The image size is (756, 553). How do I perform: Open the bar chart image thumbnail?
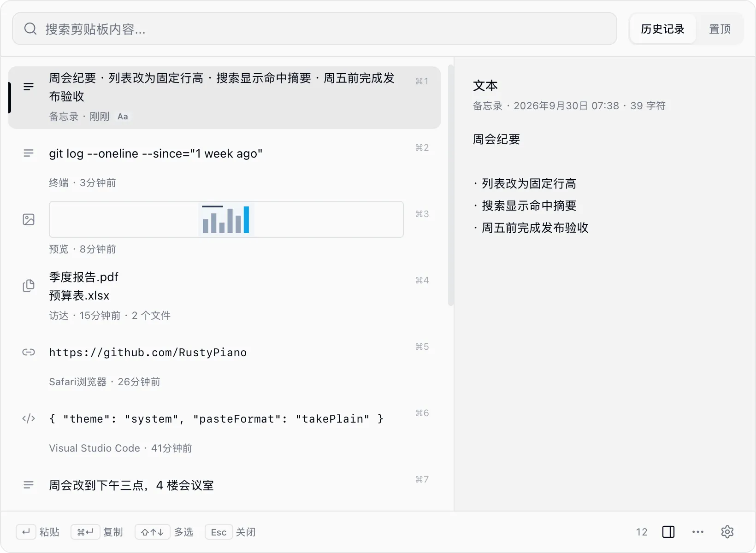226,219
